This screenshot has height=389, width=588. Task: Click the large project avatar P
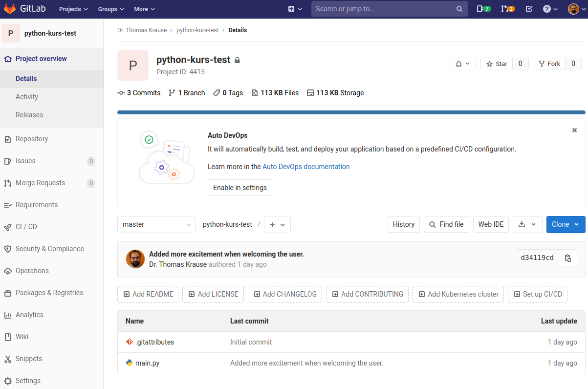point(133,65)
